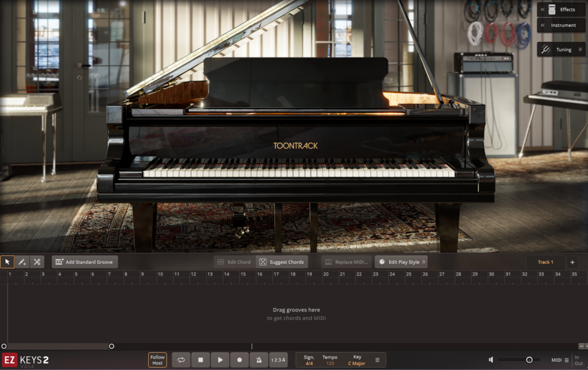Select the arrow pointer tool
This screenshot has width=588, height=370.
[7, 262]
